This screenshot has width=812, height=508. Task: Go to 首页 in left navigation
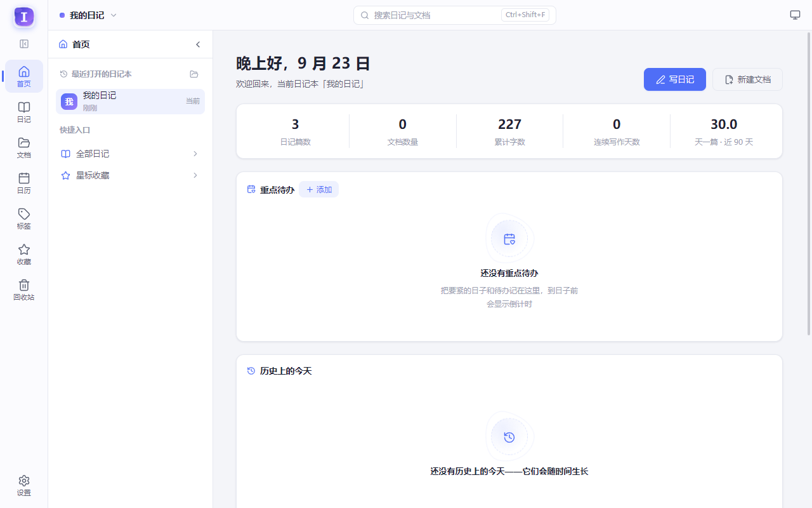tap(24, 76)
